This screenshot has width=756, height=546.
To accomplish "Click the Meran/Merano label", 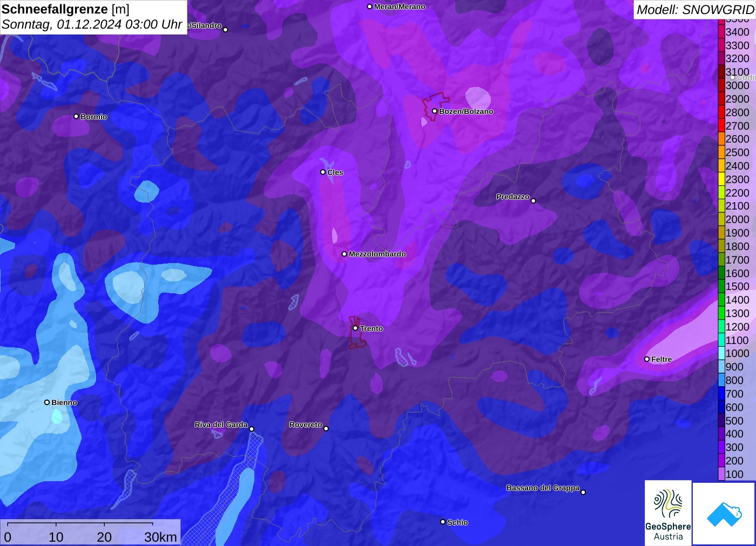I will 400,6.
